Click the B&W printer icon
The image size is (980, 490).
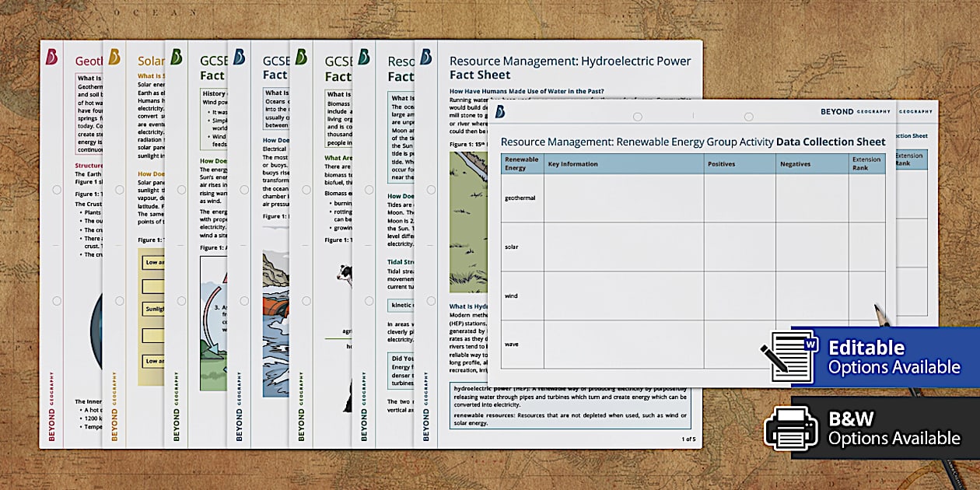click(790, 428)
